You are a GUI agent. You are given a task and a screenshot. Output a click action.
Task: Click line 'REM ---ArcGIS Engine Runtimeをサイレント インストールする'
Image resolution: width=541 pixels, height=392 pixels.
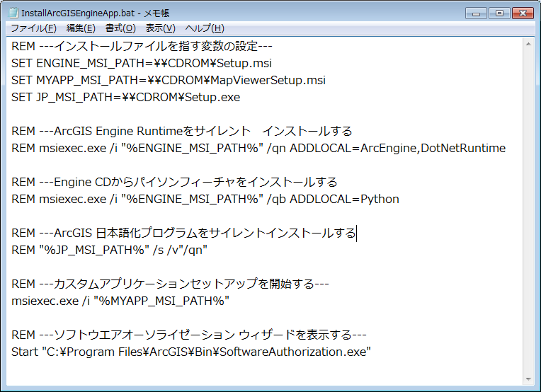(182, 131)
